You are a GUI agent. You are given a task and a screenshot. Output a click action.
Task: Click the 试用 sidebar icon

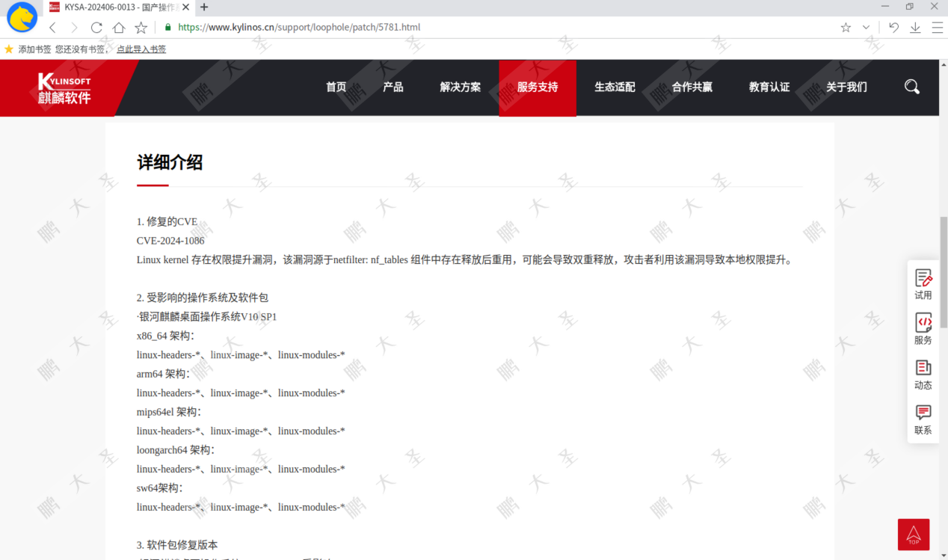[x=923, y=284]
